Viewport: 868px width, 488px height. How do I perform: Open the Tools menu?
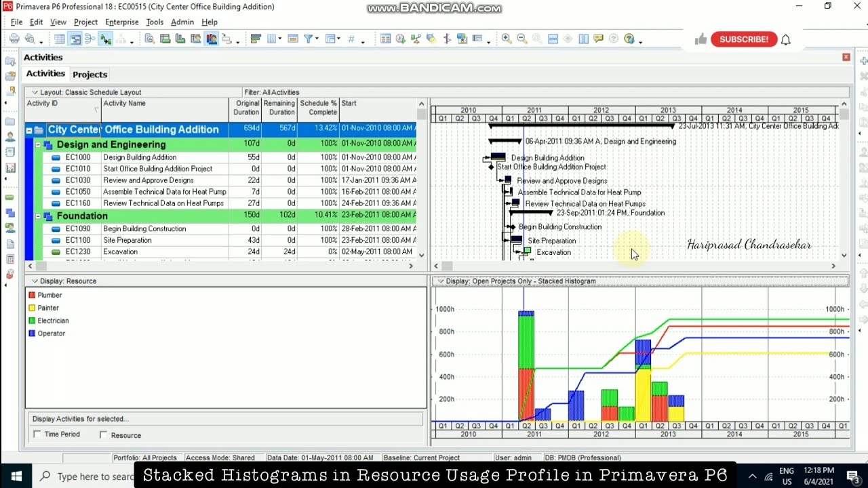[155, 22]
